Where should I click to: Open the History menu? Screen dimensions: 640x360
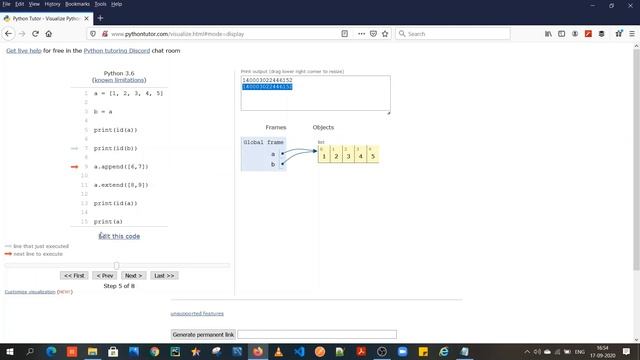pos(52,4)
